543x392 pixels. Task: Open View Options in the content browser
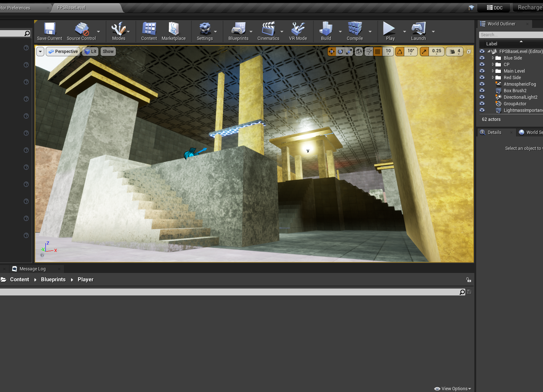click(453, 388)
